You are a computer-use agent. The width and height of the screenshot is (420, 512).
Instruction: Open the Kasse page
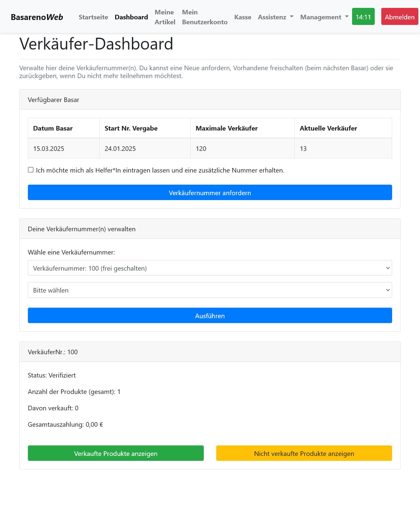point(242,17)
